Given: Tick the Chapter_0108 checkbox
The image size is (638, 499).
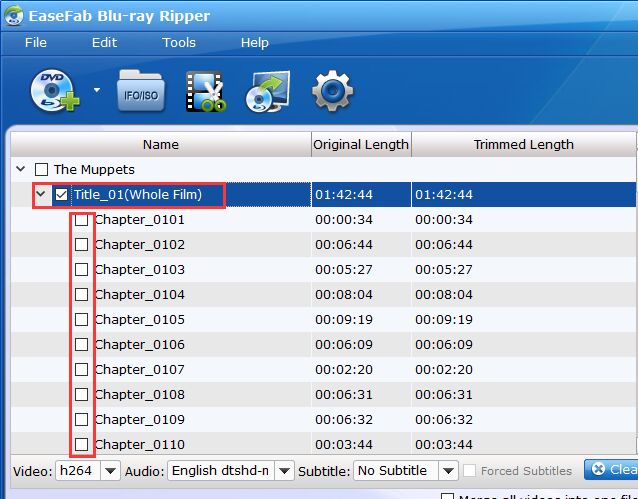Looking at the screenshot, I should coord(81,394).
